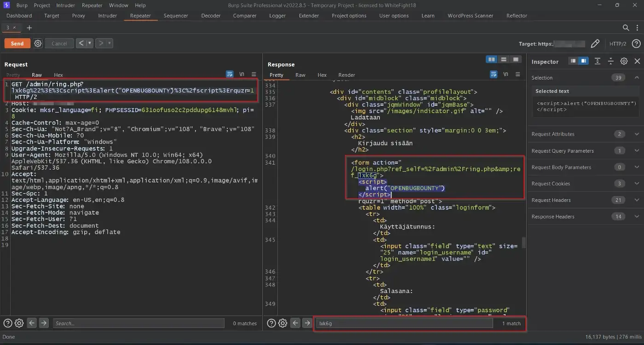This screenshot has width=644, height=345.
Task: Expand Request Headers section
Action: 637,200
